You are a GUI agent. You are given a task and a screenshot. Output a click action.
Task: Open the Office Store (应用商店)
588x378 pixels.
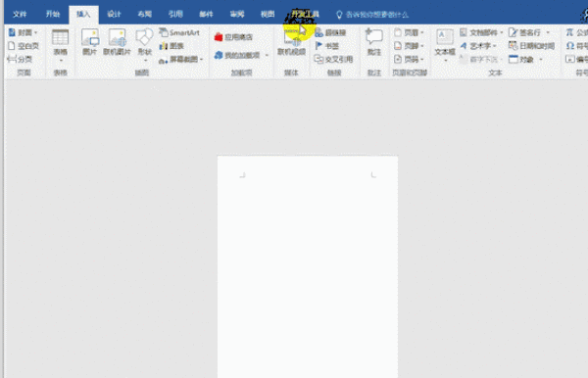233,37
